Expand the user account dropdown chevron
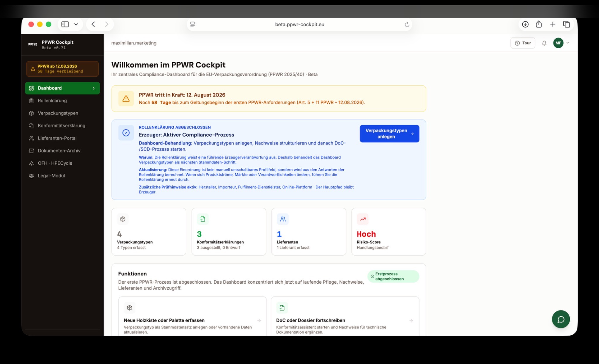 pyautogui.click(x=568, y=43)
